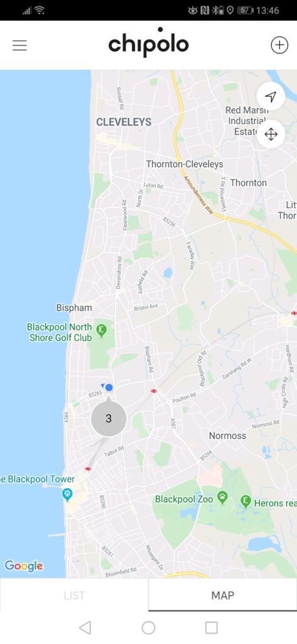Image resolution: width=297 pixels, height=644 pixels.
Task: Tap the Android back navigation button
Action: (x=85, y=628)
